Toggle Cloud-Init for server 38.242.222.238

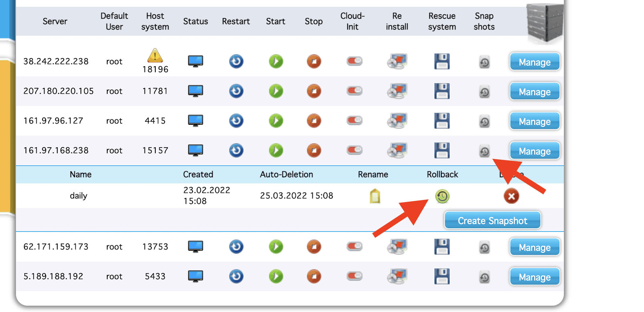(x=354, y=61)
